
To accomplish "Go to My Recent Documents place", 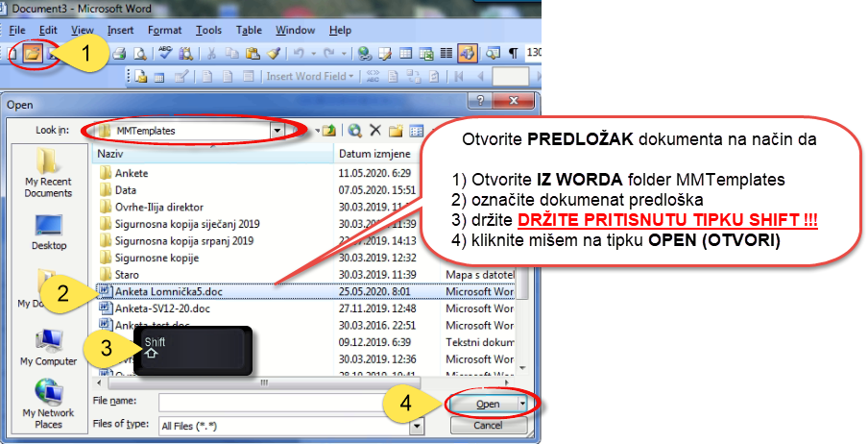I will tap(48, 172).
